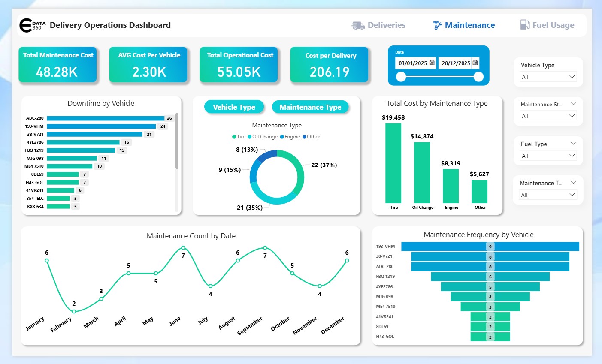
Task: Collapse the Maintenance St... slicer header chevron
Action: point(573,104)
